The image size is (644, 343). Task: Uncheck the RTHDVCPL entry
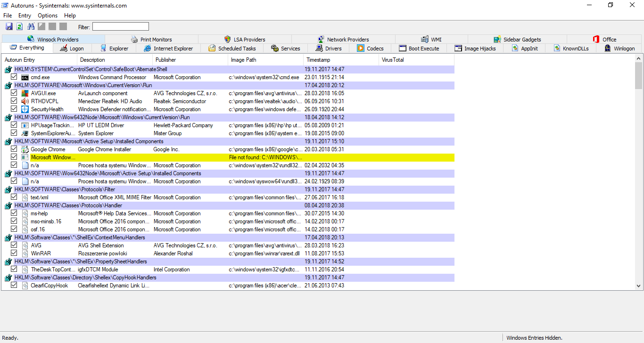tap(14, 101)
